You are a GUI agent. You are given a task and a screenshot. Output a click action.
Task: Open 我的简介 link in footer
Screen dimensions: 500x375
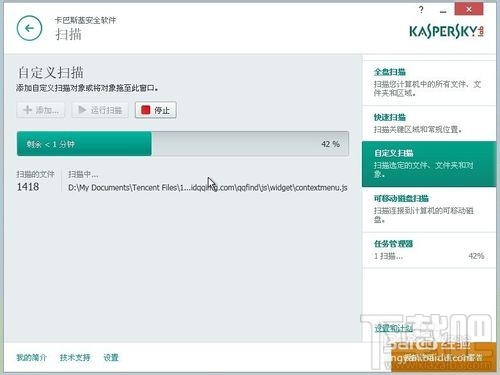pos(32,358)
